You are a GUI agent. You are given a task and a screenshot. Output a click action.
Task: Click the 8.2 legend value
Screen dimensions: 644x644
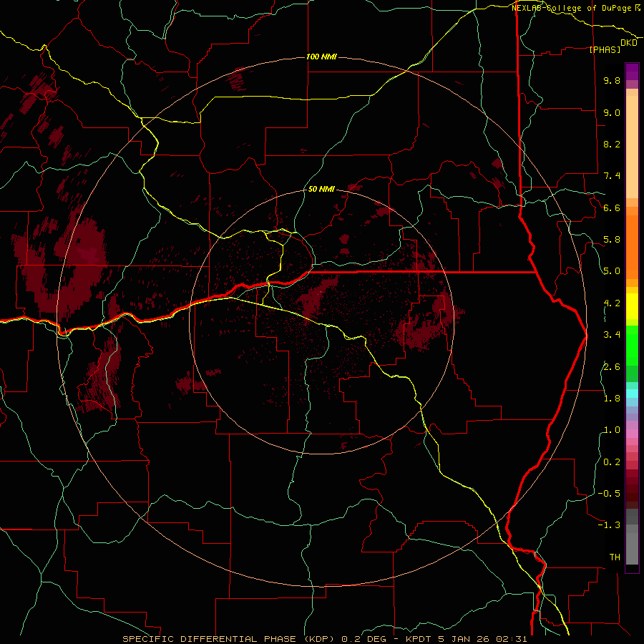(x=612, y=144)
